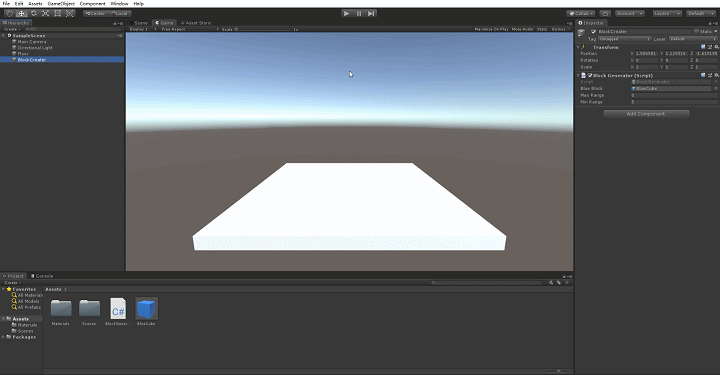Screen dimensions: 720x375
Task: Open Block Generator script help icon
Action: [703, 75]
